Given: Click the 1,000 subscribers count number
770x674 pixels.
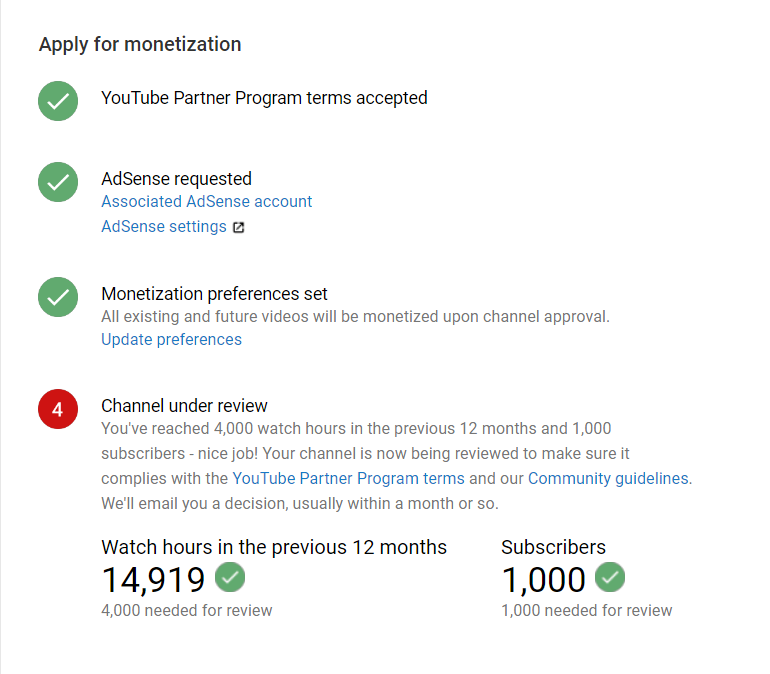Looking at the screenshot, I should [543, 579].
